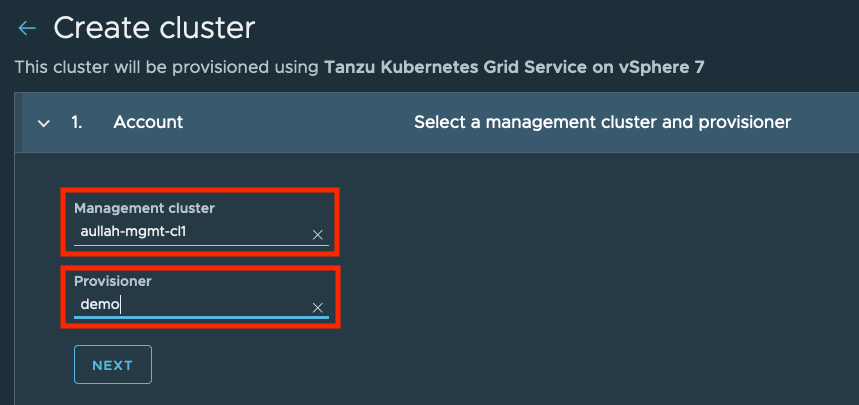This screenshot has width=859, height=405.
Task: Collapse the Account step chevron
Action: [43, 122]
